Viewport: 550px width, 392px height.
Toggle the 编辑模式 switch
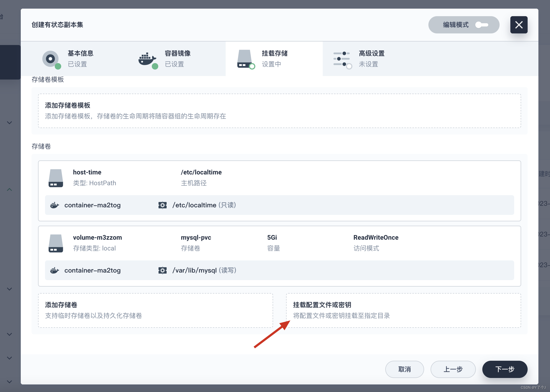pos(482,25)
